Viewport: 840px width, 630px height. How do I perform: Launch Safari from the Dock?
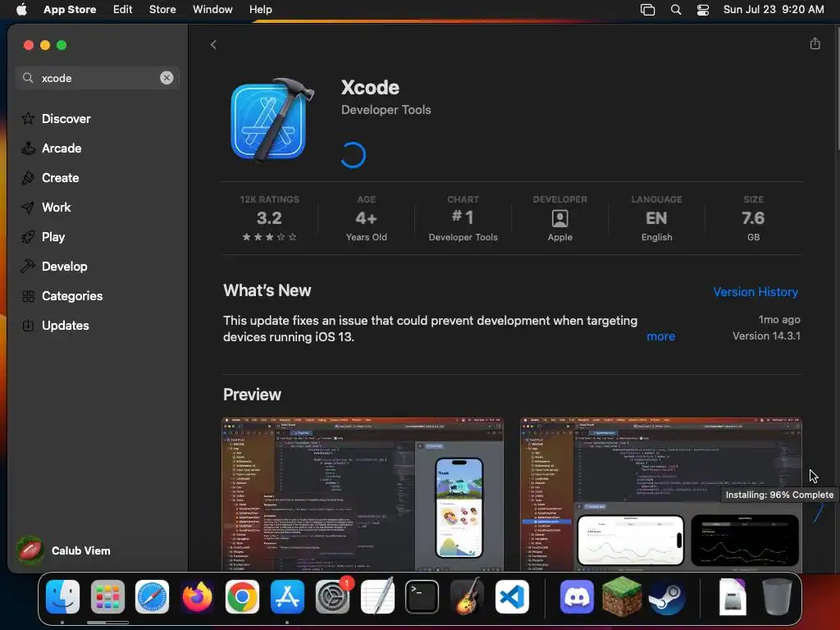point(152,597)
